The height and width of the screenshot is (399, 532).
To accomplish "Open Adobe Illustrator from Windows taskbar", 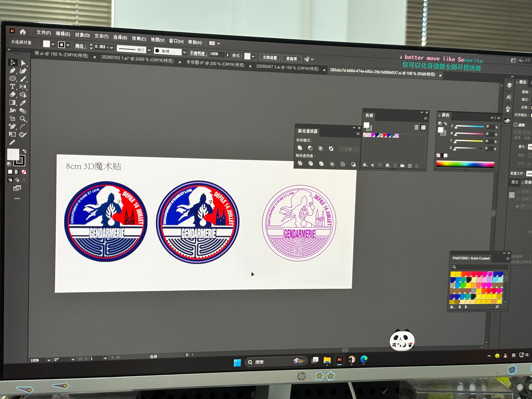I will tap(339, 360).
